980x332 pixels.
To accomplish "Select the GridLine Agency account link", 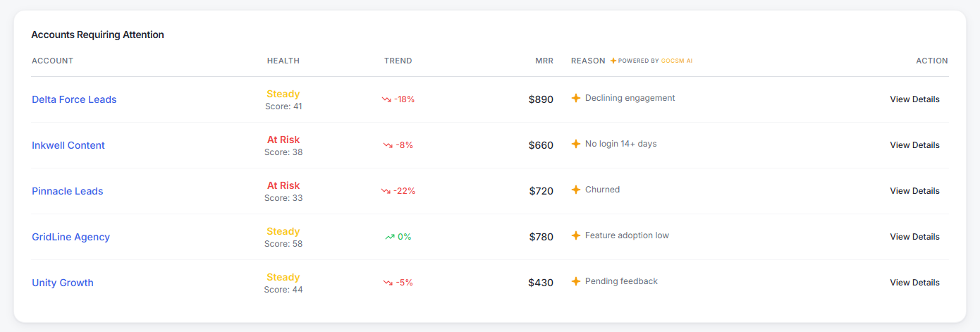I will point(71,237).
